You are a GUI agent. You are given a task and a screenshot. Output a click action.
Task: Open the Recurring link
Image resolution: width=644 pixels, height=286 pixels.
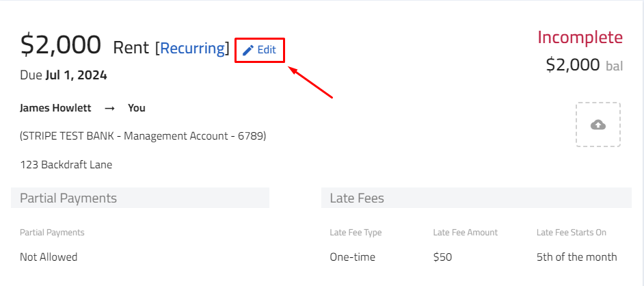[192, 48]
